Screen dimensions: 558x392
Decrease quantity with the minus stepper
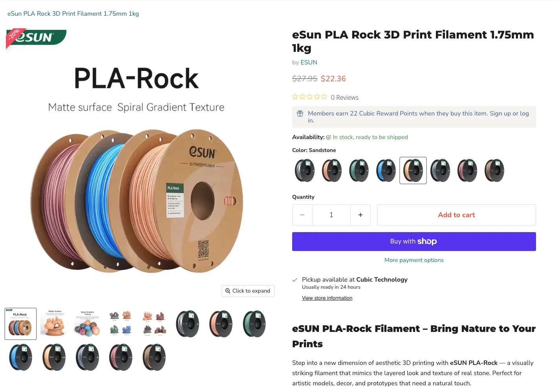tap(302, 215)
